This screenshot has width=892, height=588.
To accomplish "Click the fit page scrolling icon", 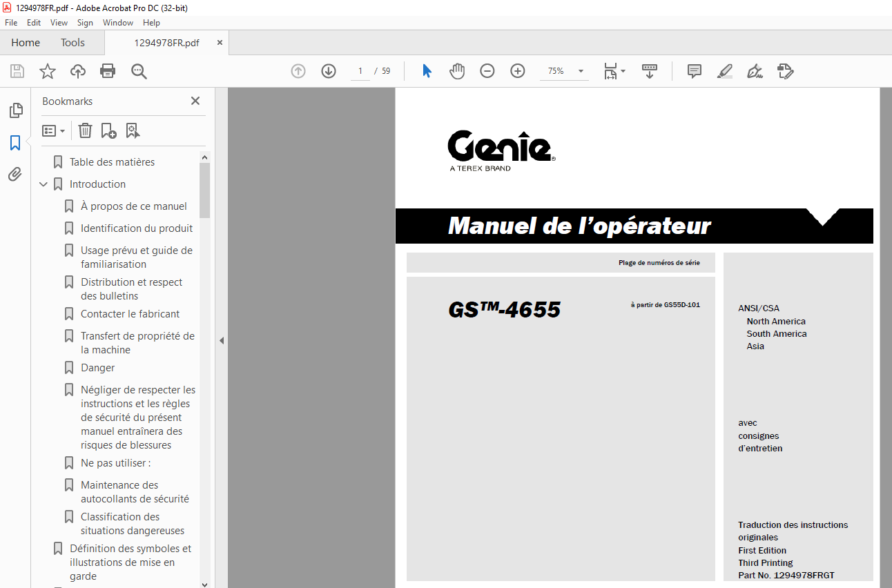I will click(610, 71).
